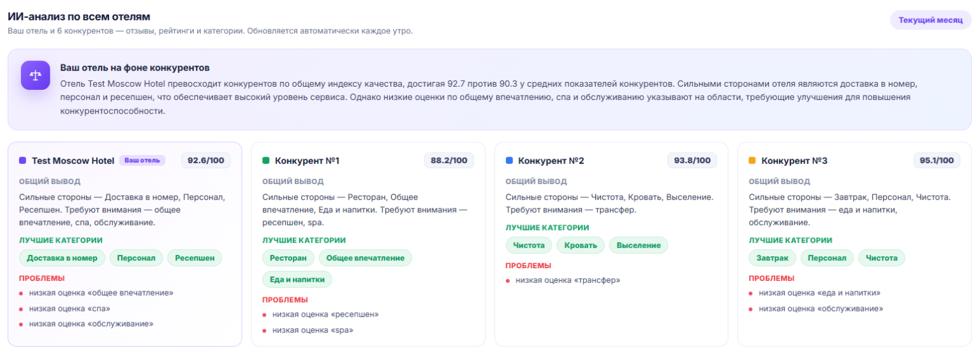Click the Конкурент №3 card title
The image size is (980, 353).
(794, 161)
